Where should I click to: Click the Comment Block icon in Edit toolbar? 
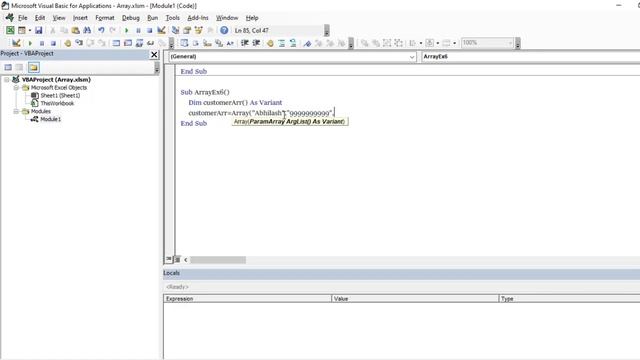coord(282,43)
